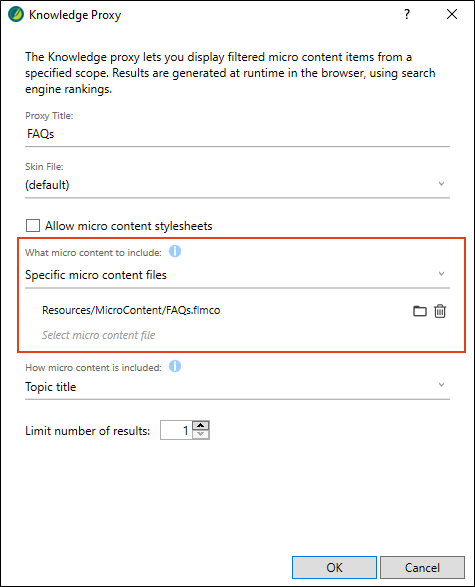Open the Skin File dropdown
This screenshot has width=475, height=587.
(237, 185)
